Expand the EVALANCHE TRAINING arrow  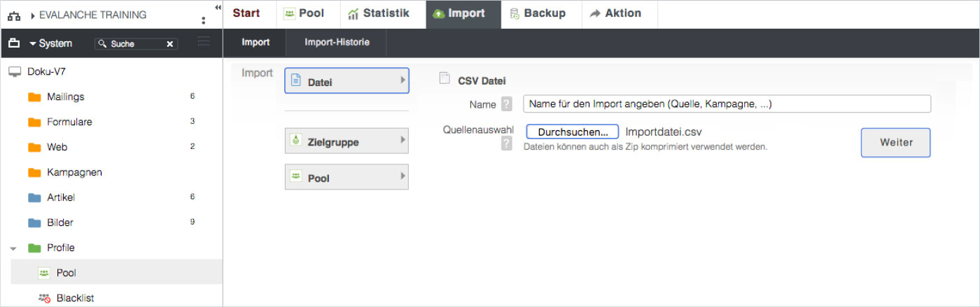coord(33,15)
